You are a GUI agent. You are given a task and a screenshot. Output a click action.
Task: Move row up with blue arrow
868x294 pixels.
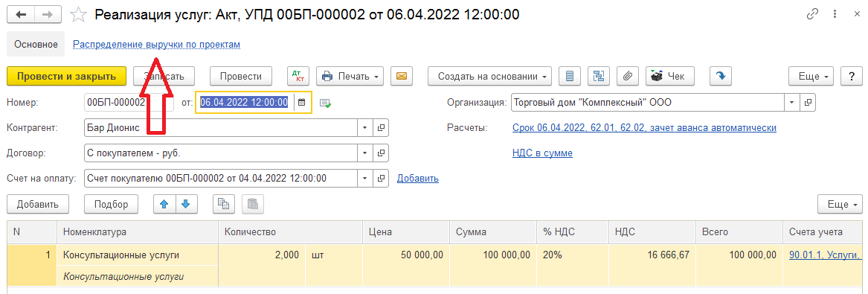[164, 204]
